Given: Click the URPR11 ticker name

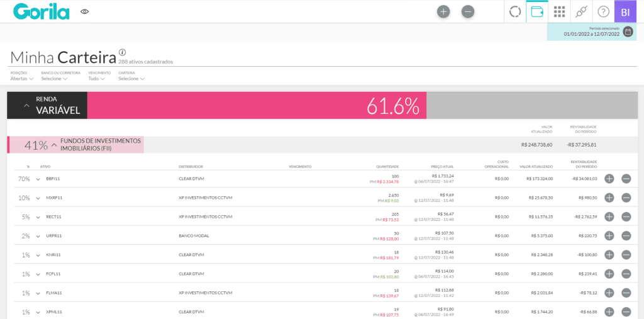Looking at the screenshot, I should tap(54, 236).
